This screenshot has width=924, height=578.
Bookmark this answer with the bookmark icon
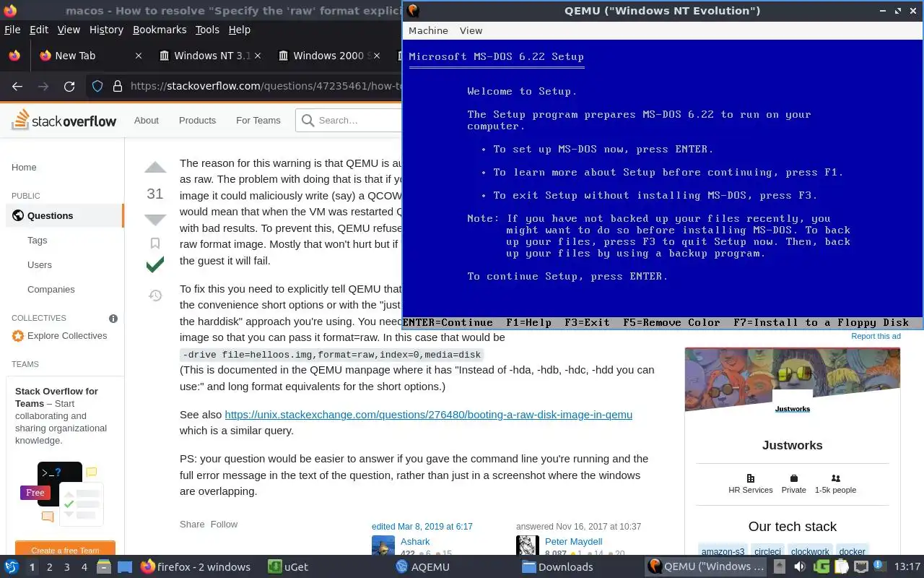coord(155,243)
